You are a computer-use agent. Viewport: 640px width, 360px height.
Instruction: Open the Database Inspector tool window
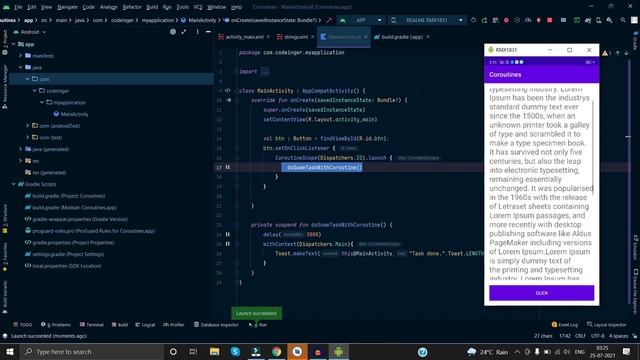(x=216, y=325)
